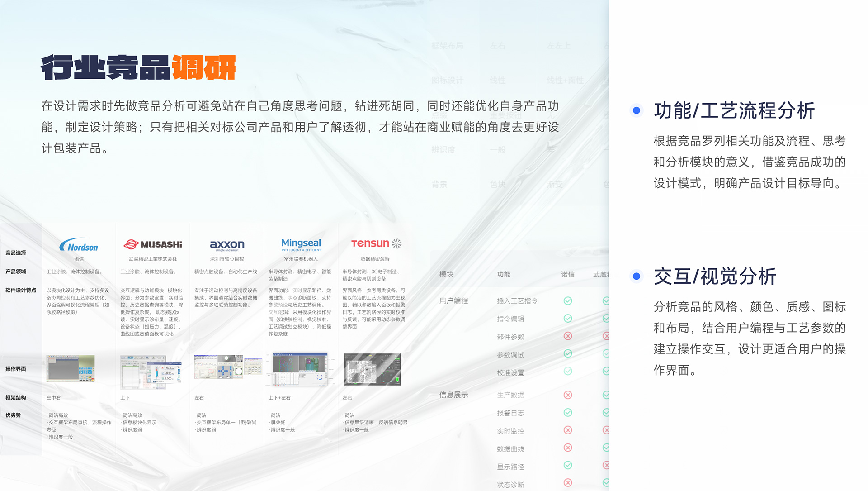Click the Mingseal logo

click(x=301, y=244)
